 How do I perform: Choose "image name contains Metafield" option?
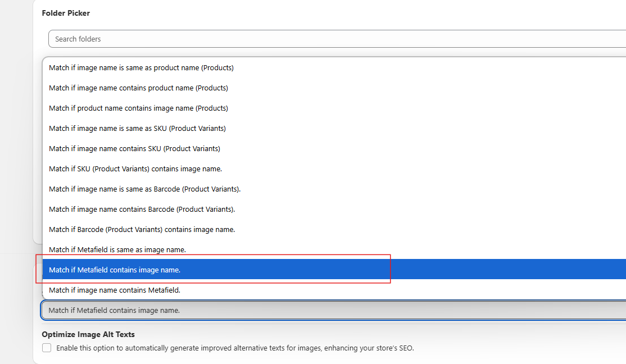coord(114,290)
